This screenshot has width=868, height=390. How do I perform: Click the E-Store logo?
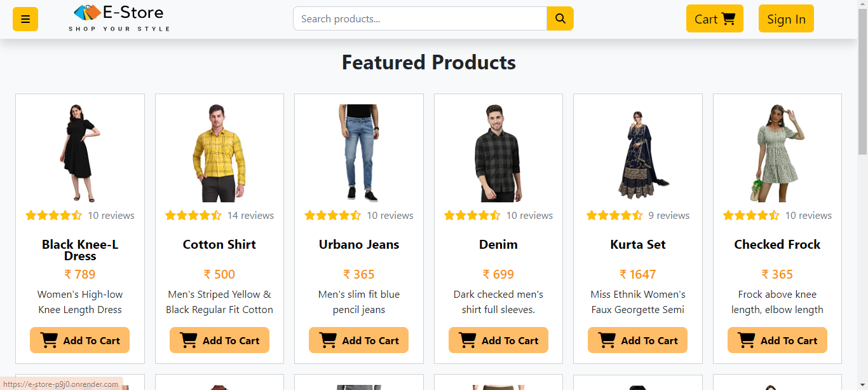coord(119,18)
